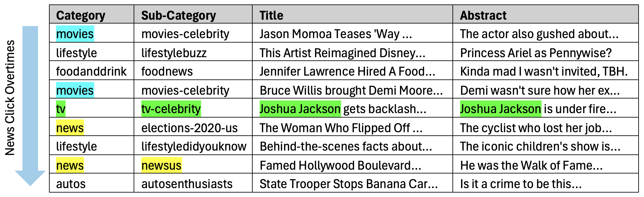Click the 'Princess Ariel as Pennywise?' abstract
The height and width of the screenshot is (197, 644).
point(536,53)
